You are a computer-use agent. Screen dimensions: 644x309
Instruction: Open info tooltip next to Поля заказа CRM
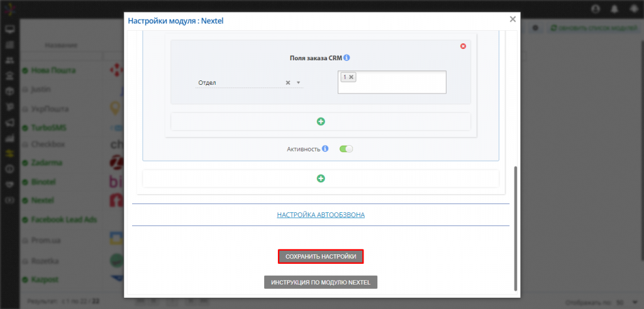point(347,58)
